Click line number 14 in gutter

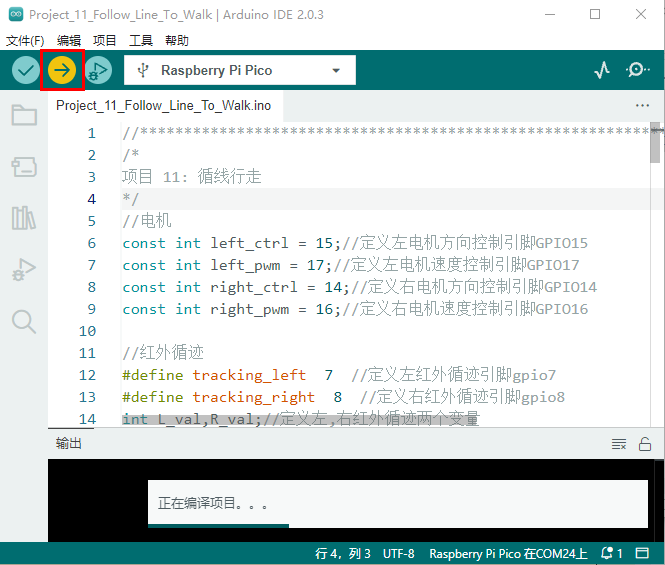coord(87,420)
